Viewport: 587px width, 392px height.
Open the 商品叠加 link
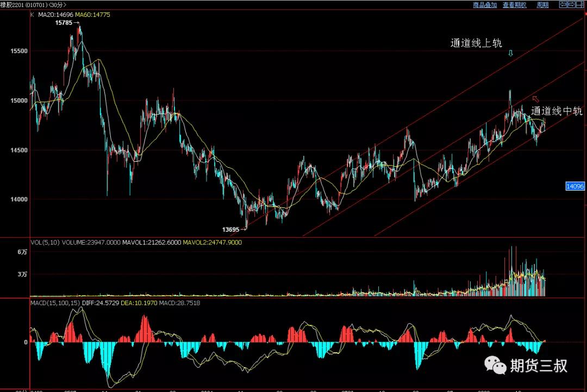coord(485,5)
